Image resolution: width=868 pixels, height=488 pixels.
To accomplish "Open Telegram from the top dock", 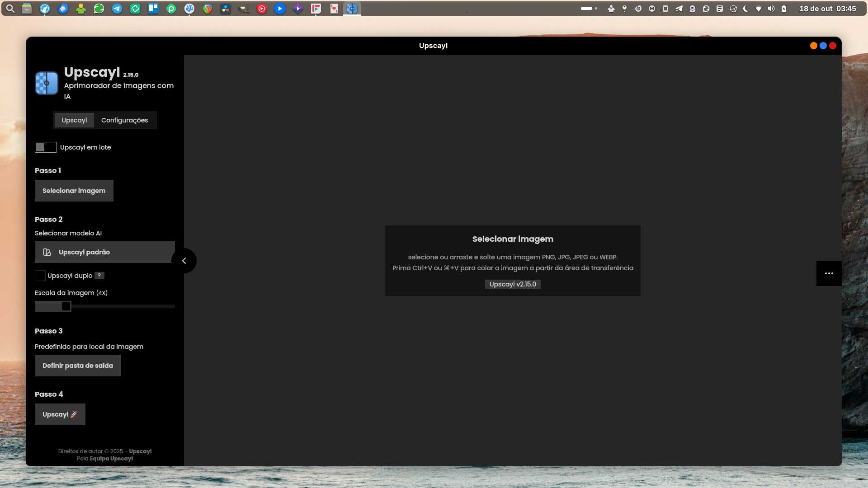I will point(117,9).
